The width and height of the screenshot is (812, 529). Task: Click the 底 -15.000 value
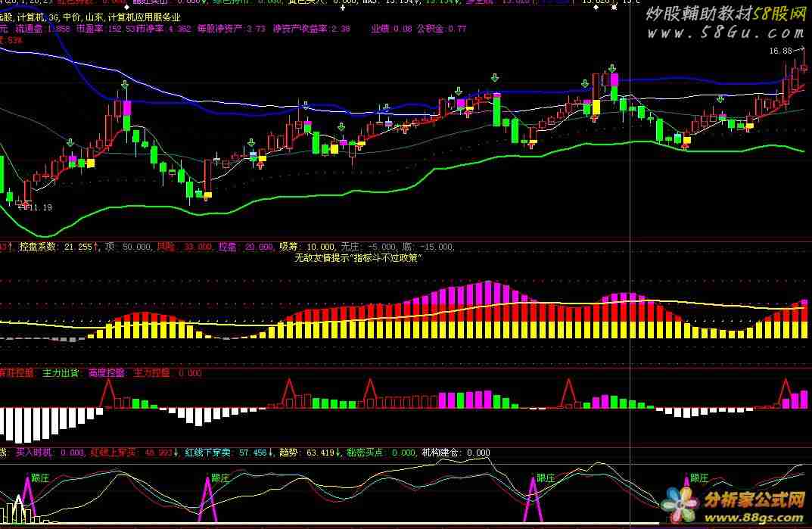point(429,247)
